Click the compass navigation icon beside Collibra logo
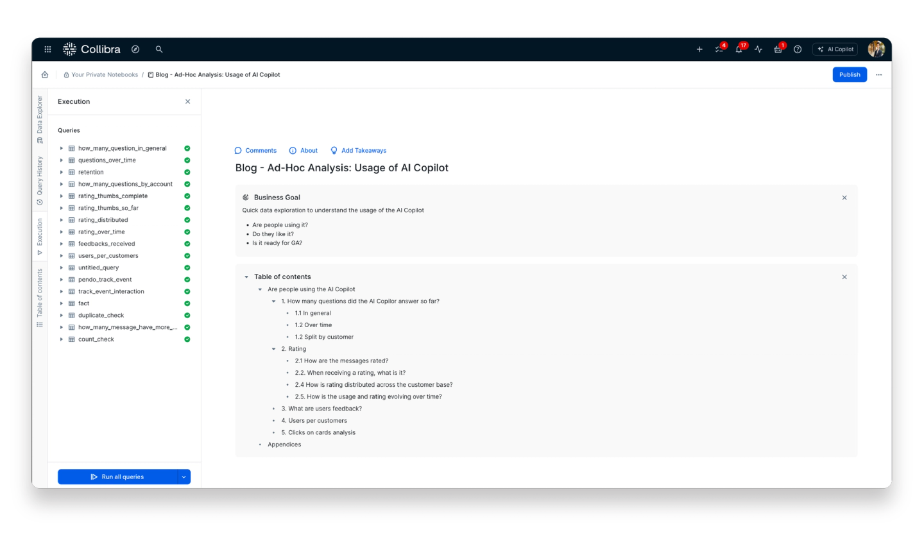Viewport: 924px width, 560px height. [135, 49]
